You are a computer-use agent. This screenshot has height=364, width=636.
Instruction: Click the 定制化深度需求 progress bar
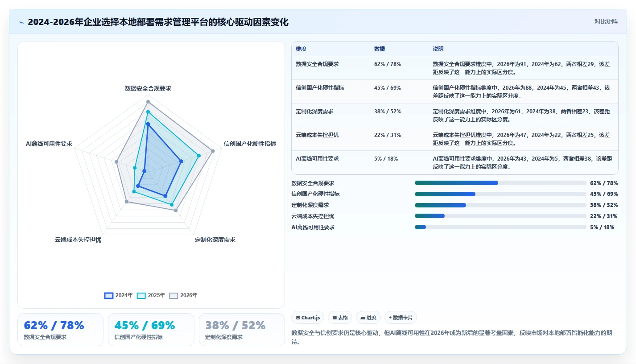click(500, 205)
